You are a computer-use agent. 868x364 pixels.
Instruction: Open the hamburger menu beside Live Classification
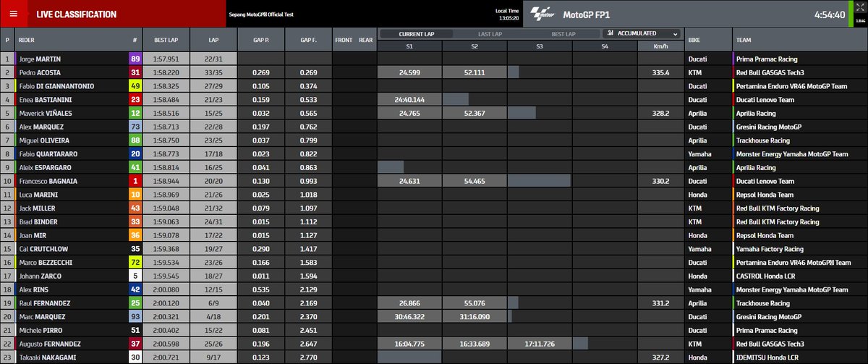[x=14, y=14]
